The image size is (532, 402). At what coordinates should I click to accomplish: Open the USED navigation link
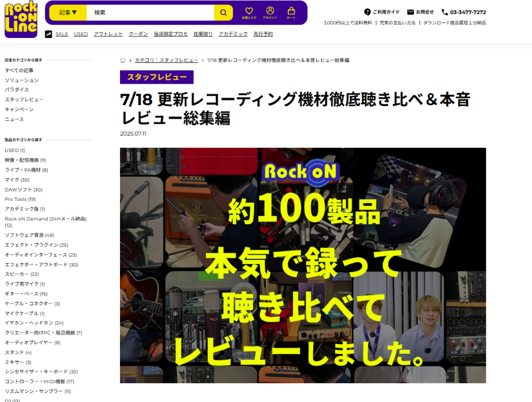(x=81, y=34)
